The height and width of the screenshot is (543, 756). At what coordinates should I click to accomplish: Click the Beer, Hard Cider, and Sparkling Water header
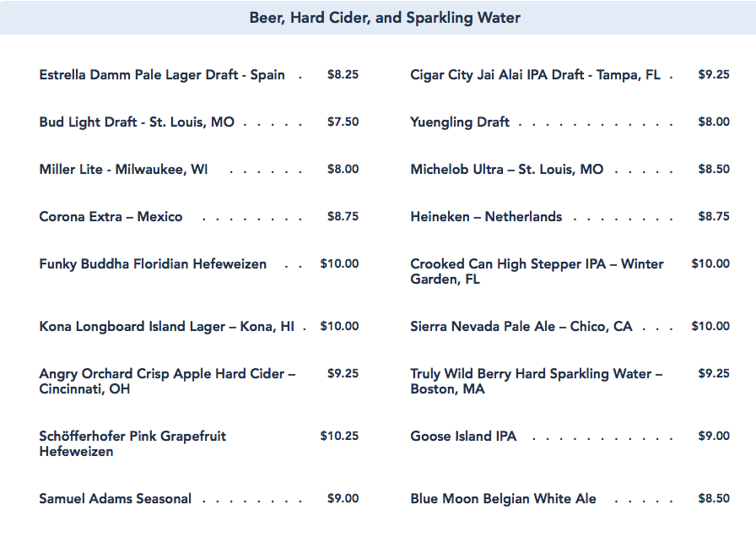385,18
